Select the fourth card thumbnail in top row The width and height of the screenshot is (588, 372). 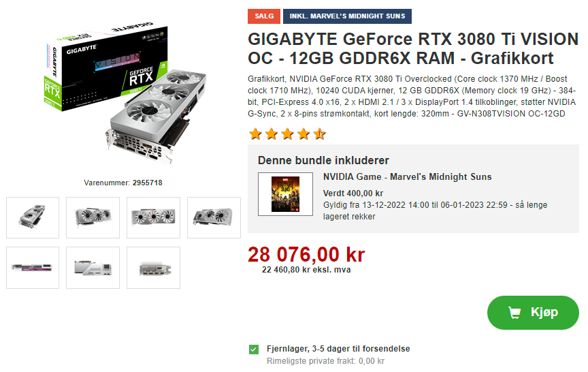(x=214, y=217)
